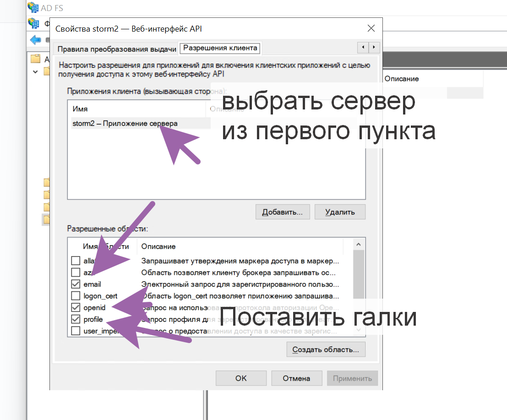The image size is (507, 420).
Task: Enable the logon_cert scope checkbox
Action: pyautogui.click(x=76, y=296)
